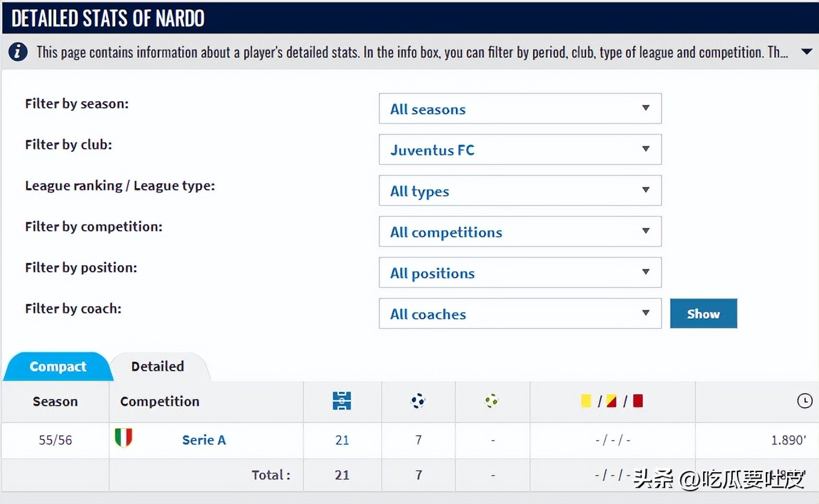Click the minutes played clock icon

[x=805, y=401]
